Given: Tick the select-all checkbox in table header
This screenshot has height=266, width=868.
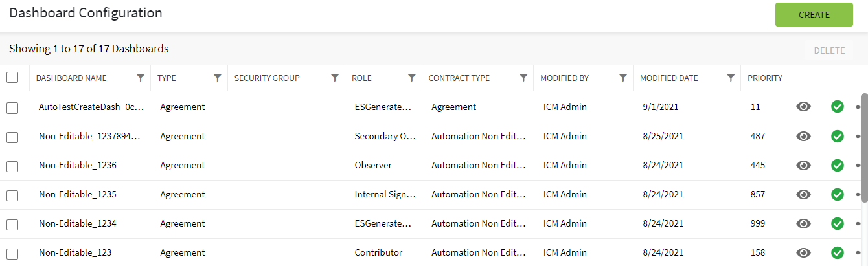Looking at the screenshot, I should [x=12, y=78].
